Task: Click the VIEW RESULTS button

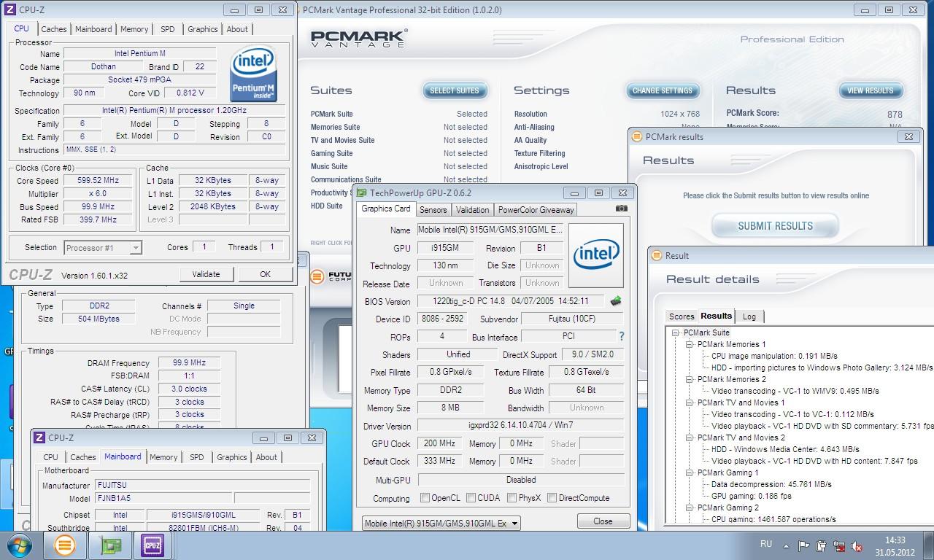Action: point(871,90)
